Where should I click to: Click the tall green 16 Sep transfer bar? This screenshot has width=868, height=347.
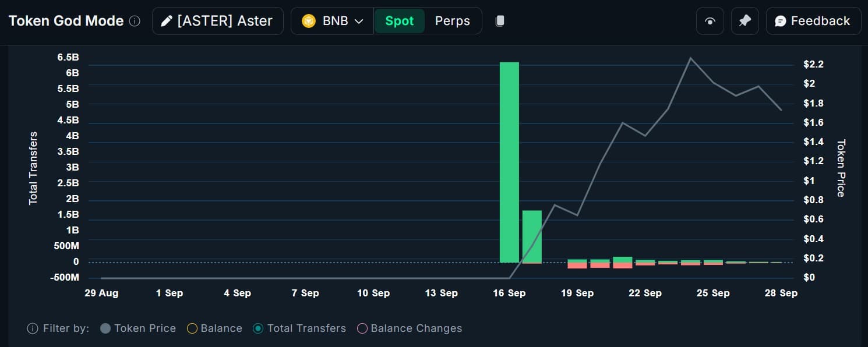pyautogui.click(x=510, y=162)
